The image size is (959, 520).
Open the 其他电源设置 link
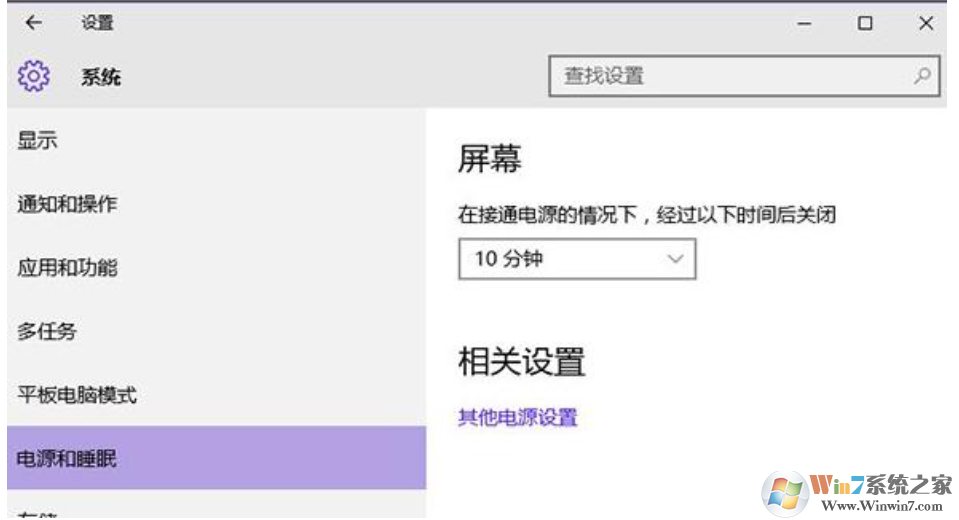(x=517, y=417)
